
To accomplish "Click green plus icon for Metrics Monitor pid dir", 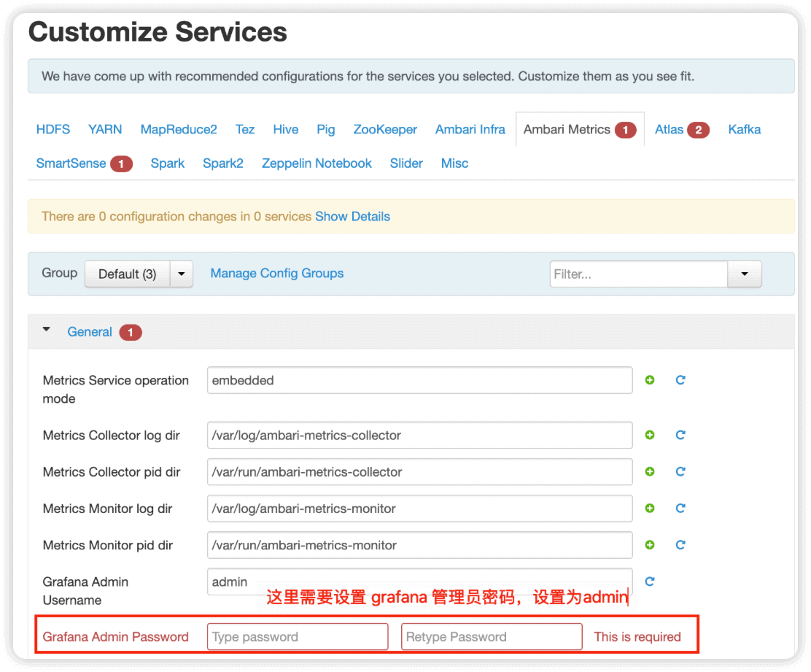I will (650, 545).
